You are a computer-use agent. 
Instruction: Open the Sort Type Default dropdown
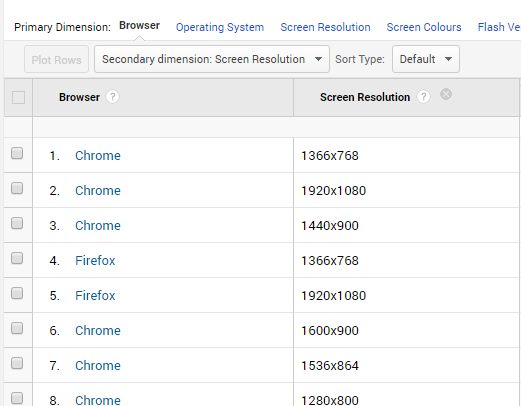[426, 59]
